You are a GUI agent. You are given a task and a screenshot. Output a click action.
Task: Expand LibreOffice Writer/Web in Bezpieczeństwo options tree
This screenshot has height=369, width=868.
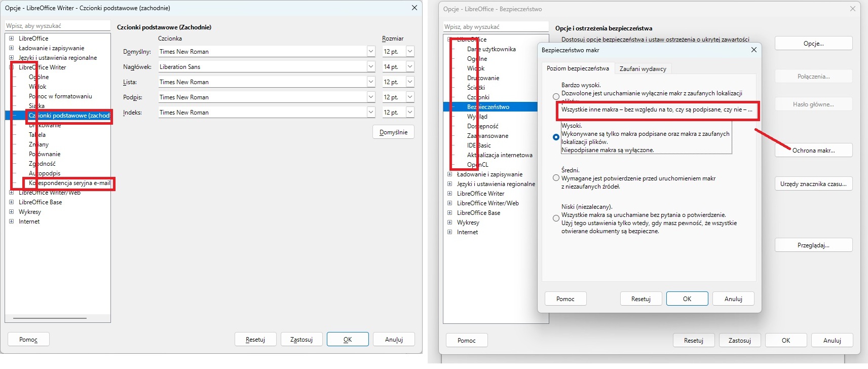pyautogui.click(x=449, y=203)
